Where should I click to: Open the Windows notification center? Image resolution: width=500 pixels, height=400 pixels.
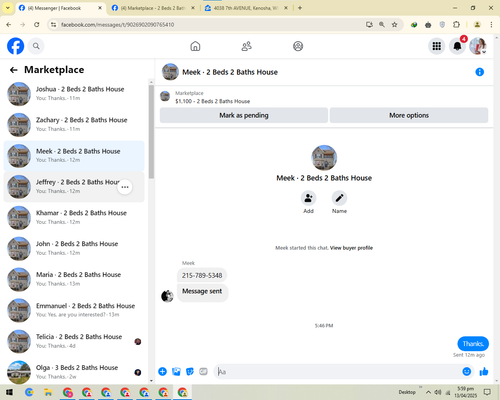point(487,392)
